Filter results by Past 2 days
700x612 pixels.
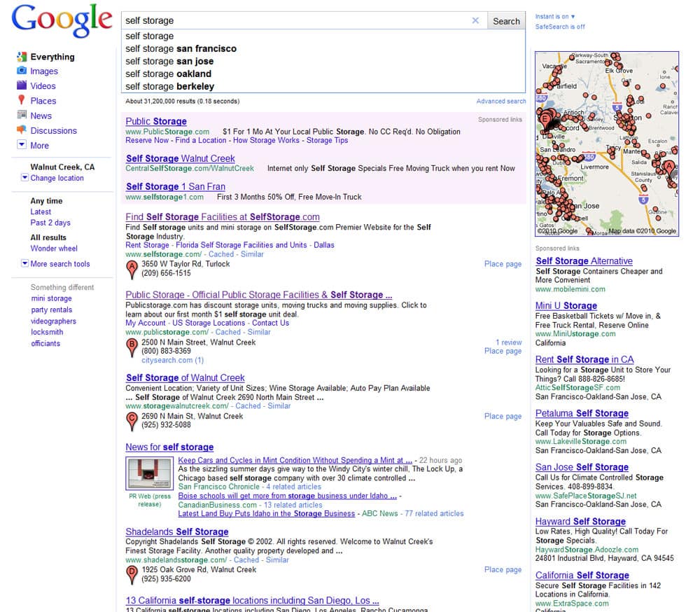pos(50,223)
